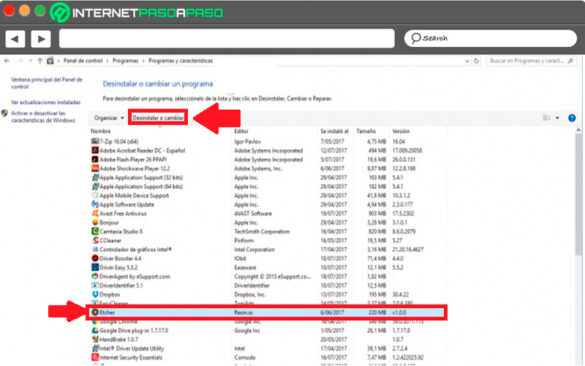Click the Dropbox, Inc. editor cell
This screenshot has height=366, width=585.
click(x=250, y=294)
